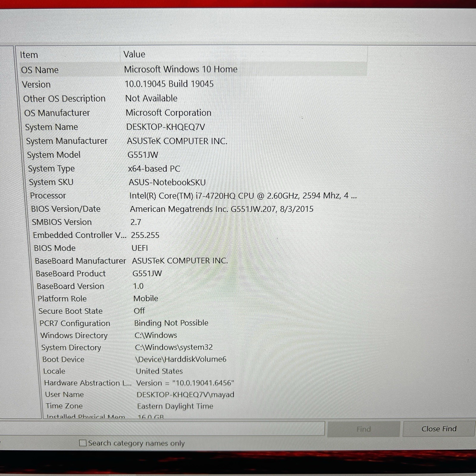Viewport: 476px width, 476px height.
Task: Select BIOS Version/Date row label
Action: click(66, 209)
